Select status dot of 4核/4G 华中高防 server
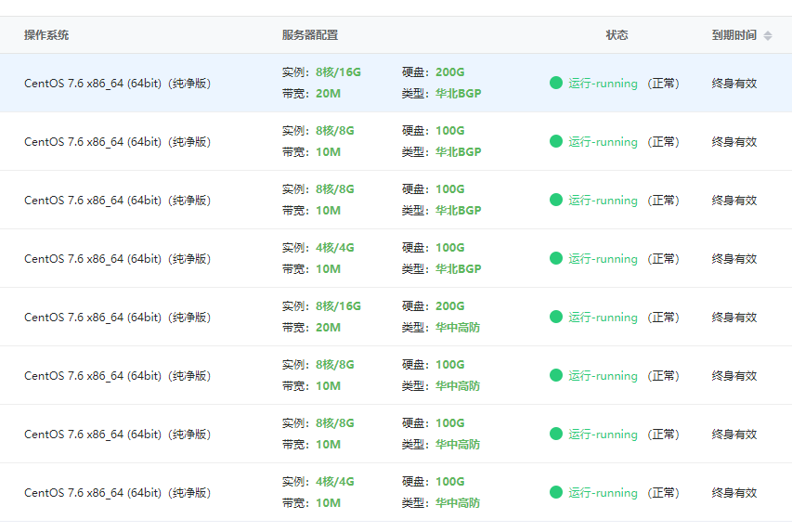 pyautogui.click(x=556, y=492)
